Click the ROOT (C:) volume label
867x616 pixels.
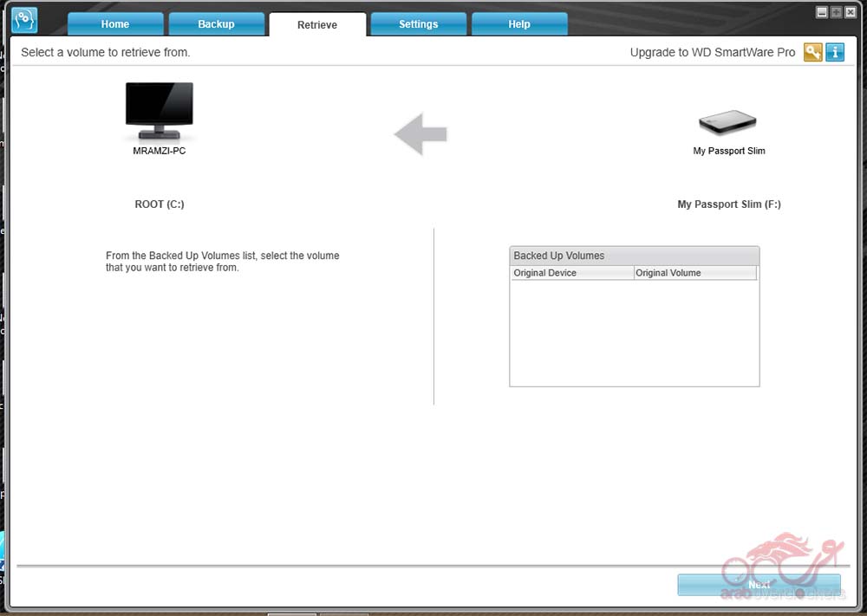tap(160, 204)
